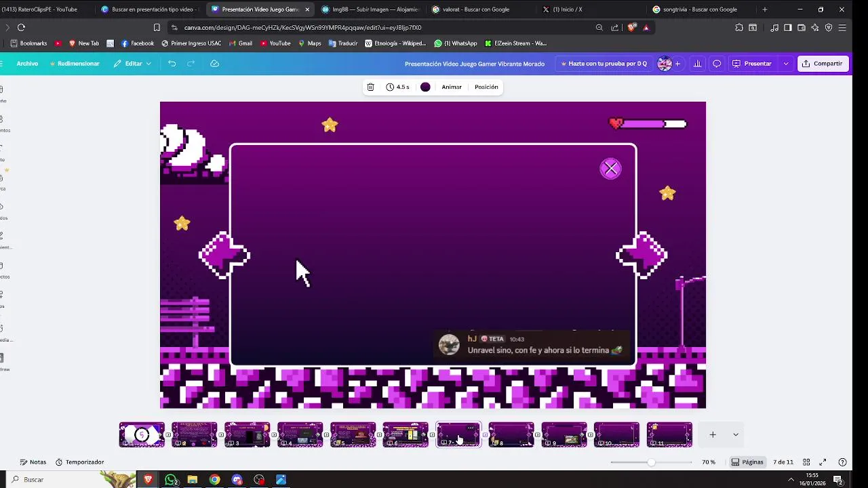868x488 pixels.
Task: Expand the add page options arrow
Action: pyautogui.click(x=735, y=434)
